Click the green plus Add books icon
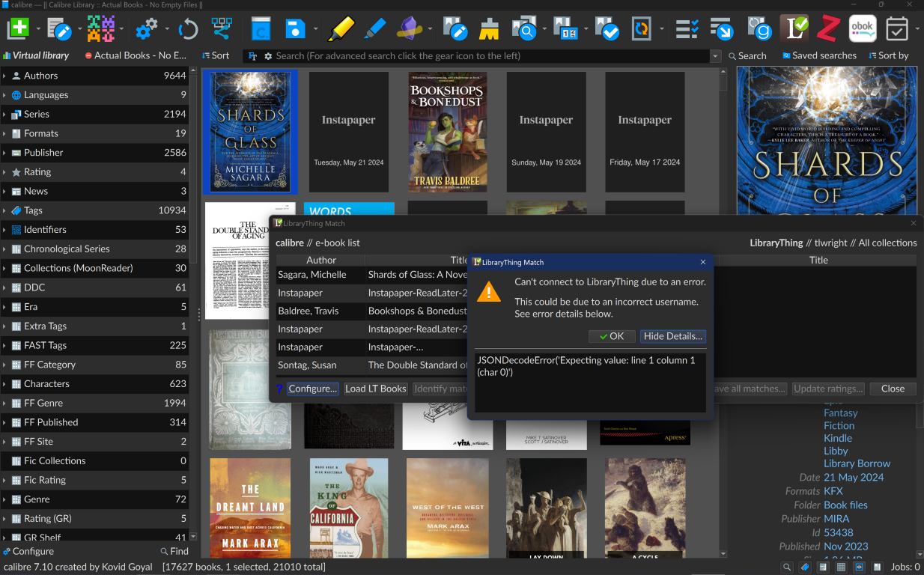The image size is (924, 575). click(18, 29)
